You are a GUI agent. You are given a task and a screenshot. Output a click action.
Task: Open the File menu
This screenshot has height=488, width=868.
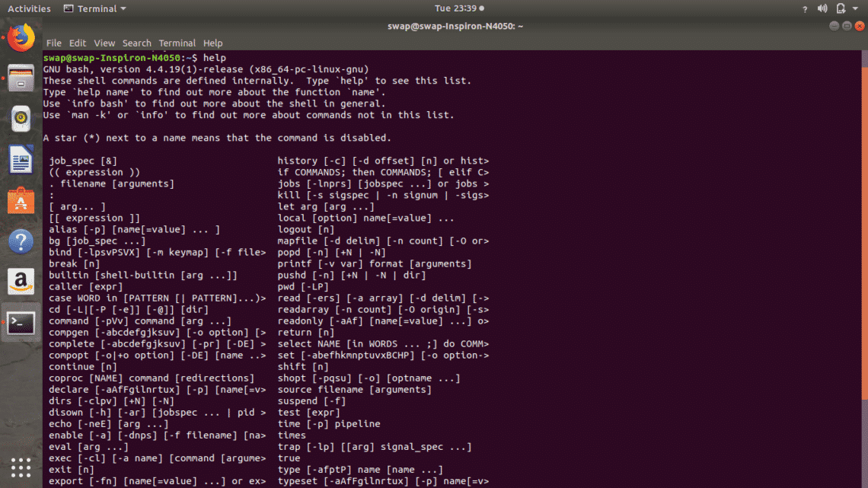(53, 43)
